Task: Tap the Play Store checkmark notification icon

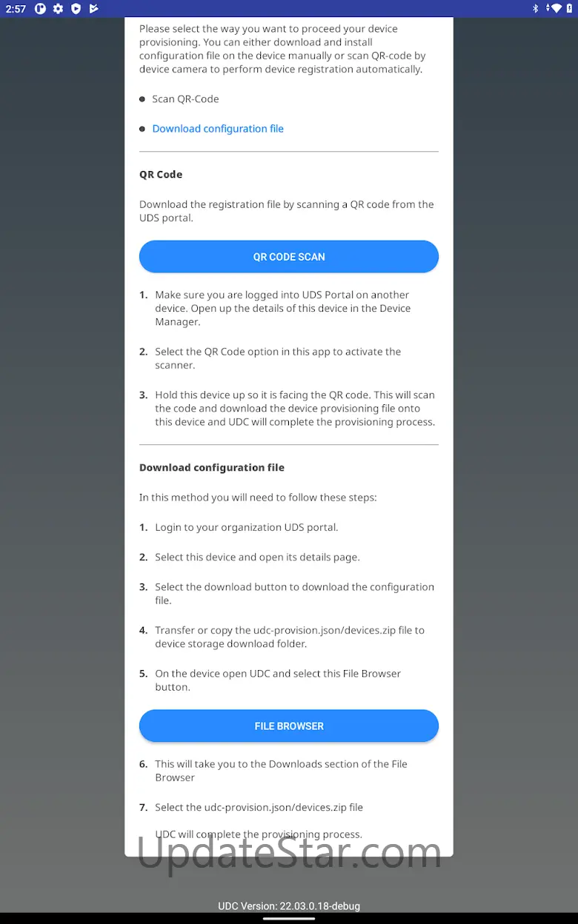Action: pos(93,9)
